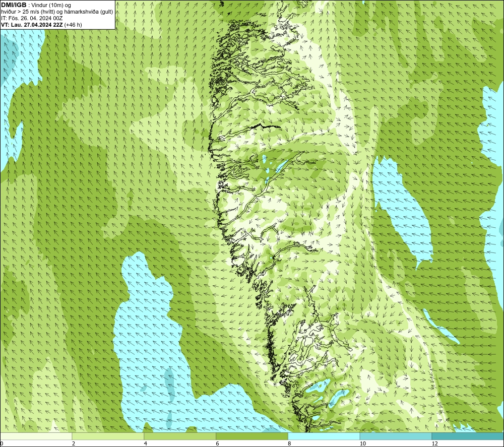Click the '0' label on the wind scale

[2, 443]
